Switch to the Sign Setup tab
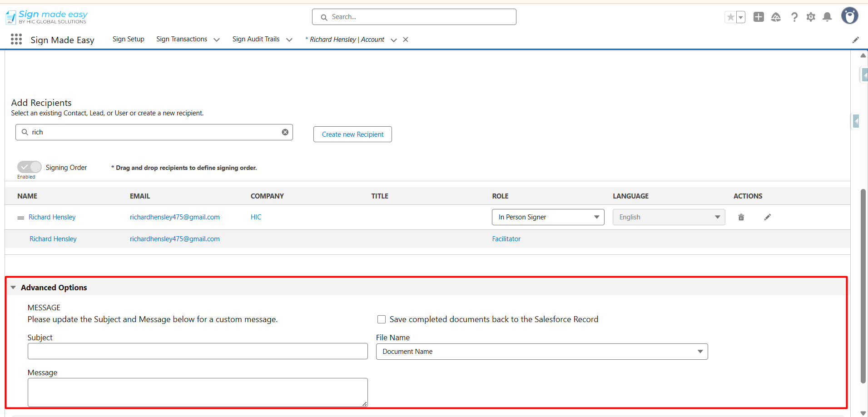Screen dimensions: 868x417 pyautogui.click(x=128, y=39)
